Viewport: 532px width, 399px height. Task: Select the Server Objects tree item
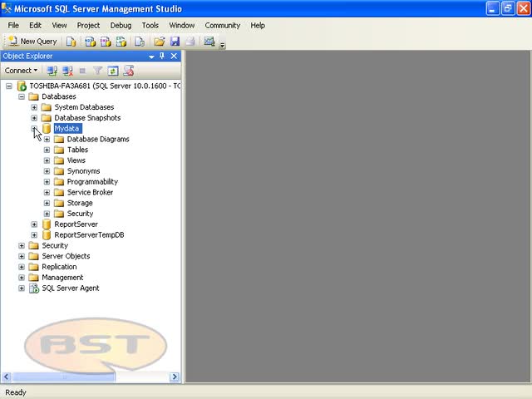coord(66,256)
